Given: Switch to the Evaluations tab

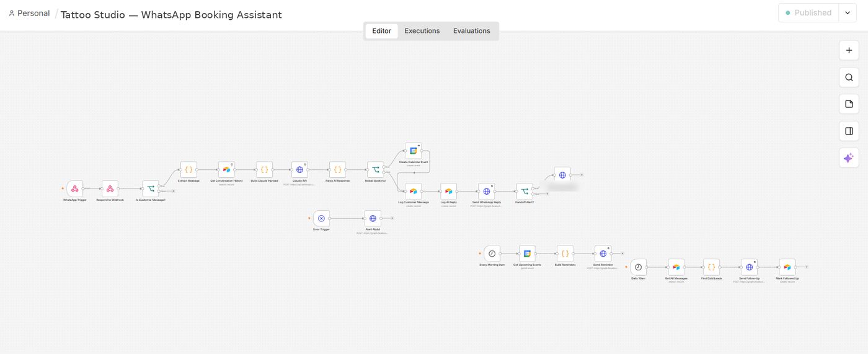Looking at the screenshot, I should click(x=472, y=31).
